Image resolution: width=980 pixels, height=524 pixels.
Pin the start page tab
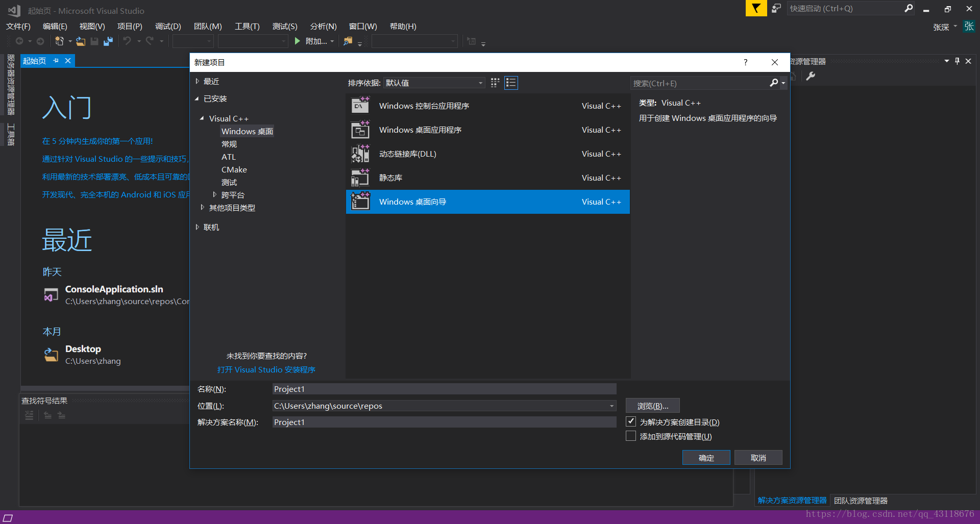[x=56, y=61]
